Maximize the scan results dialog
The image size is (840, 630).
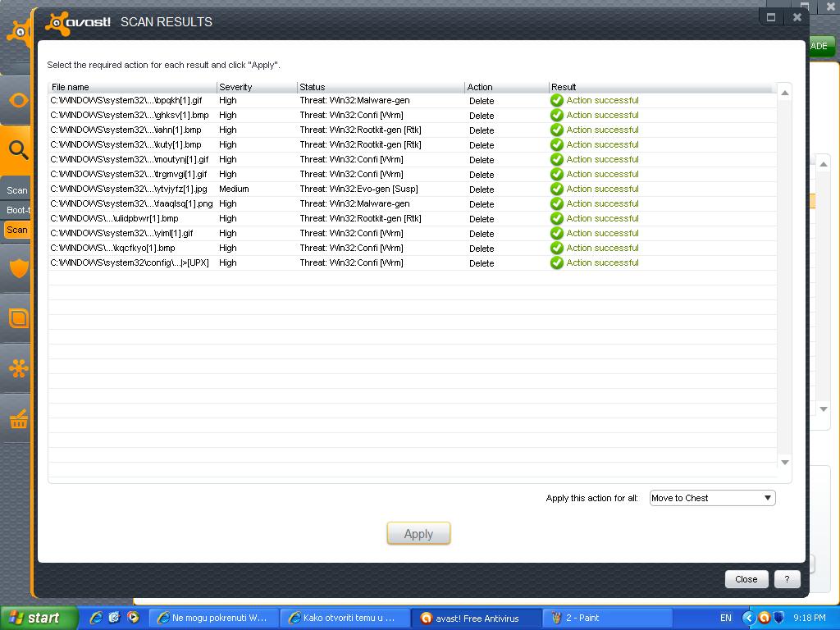click(x=771, y=17)
